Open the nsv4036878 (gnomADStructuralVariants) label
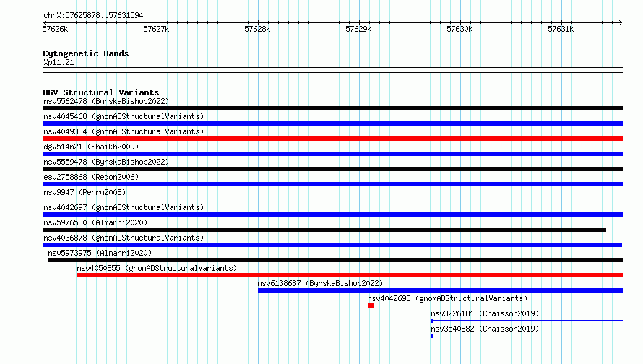Image resolution: width=643 pixels, height=364 pixels. (124, 238)
